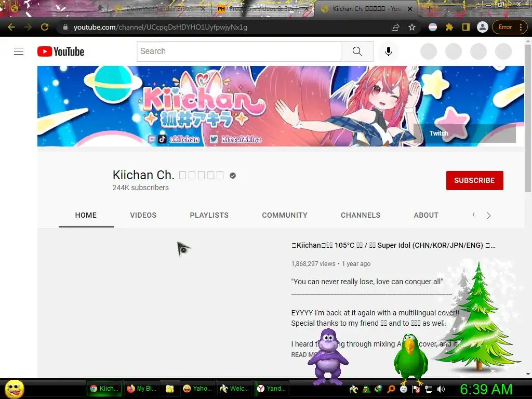The height and width of the screenshot is (399, 532).
Task: View the CHANNELS tab
Action: click(361, 215)
